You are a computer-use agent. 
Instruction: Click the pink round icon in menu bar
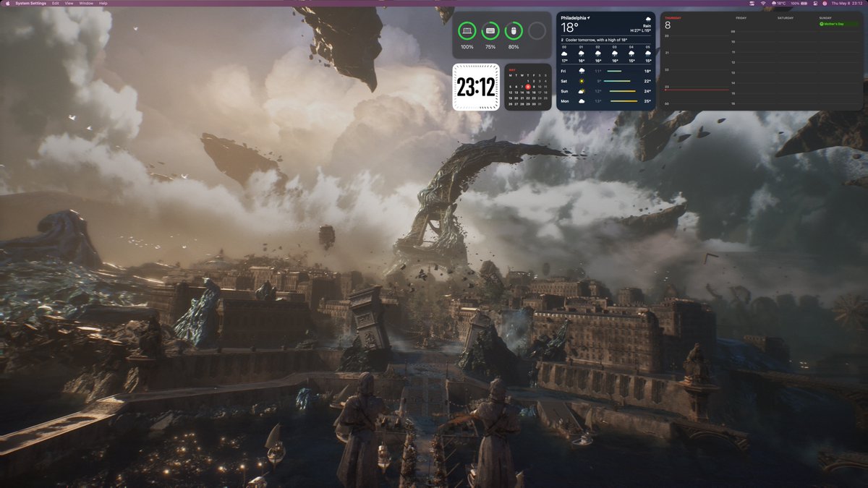coord(825,3)
